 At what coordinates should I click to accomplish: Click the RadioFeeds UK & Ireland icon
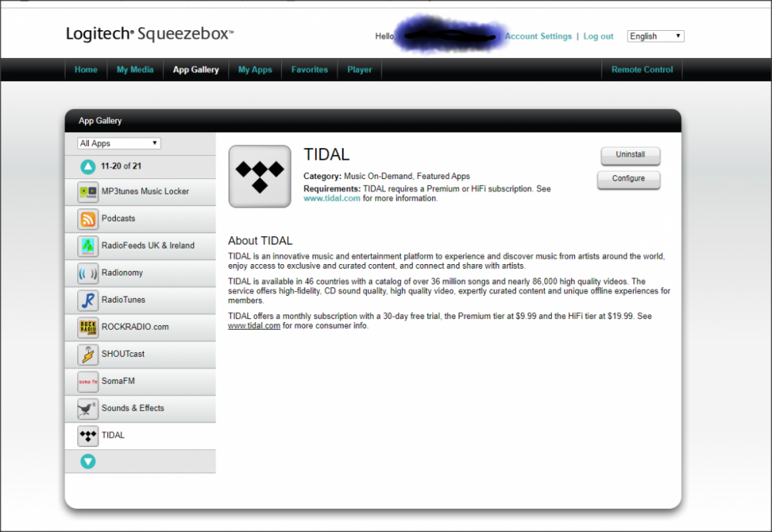(x=88, y=246)
